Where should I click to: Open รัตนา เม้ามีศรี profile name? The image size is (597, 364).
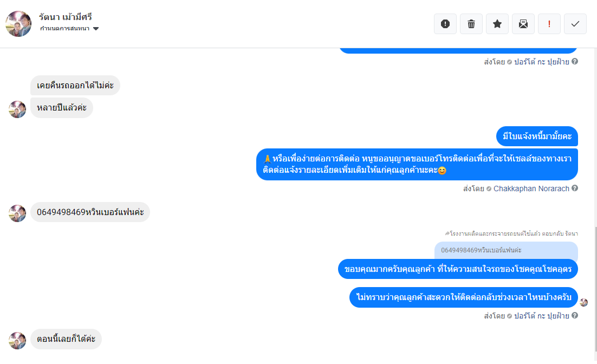pyautogui.click(x=65, y=17)
